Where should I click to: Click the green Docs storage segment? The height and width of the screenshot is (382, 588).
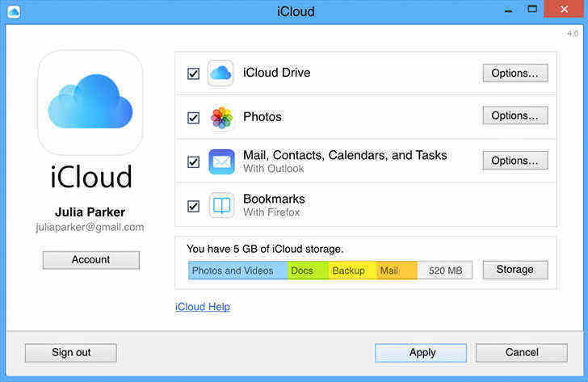(x=308, y=271)
